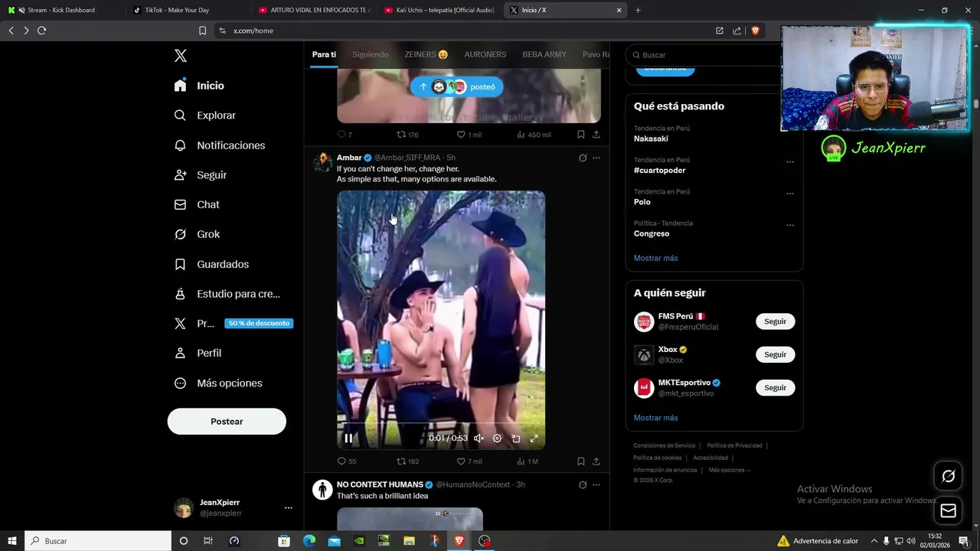The width and height of the screenshot is (980, 551).
Task: Like Ambar's post with 7 mil
Action: click(469, 461)
